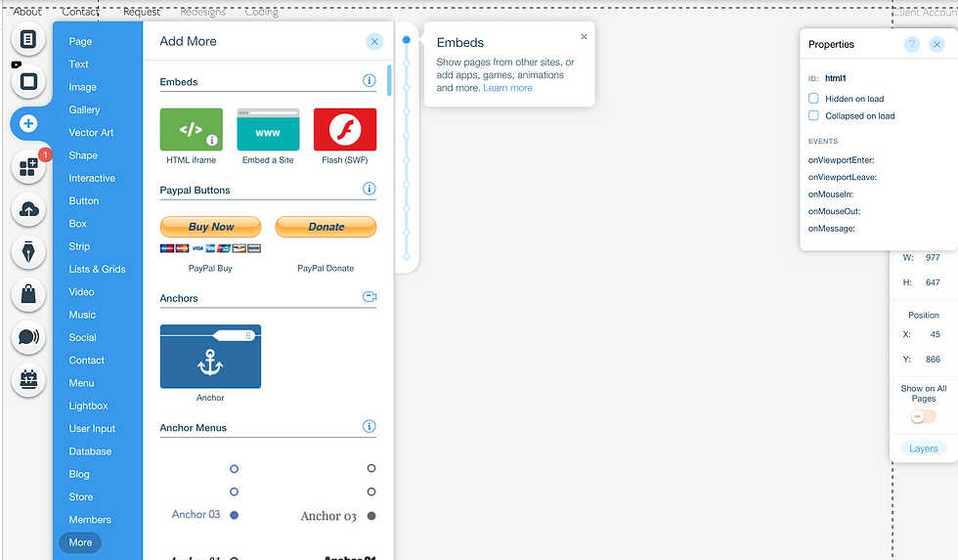This screenshot has width=958, height=560.
Task: Open the chat bubble icon in sidebar
Action: coord(28,336)
